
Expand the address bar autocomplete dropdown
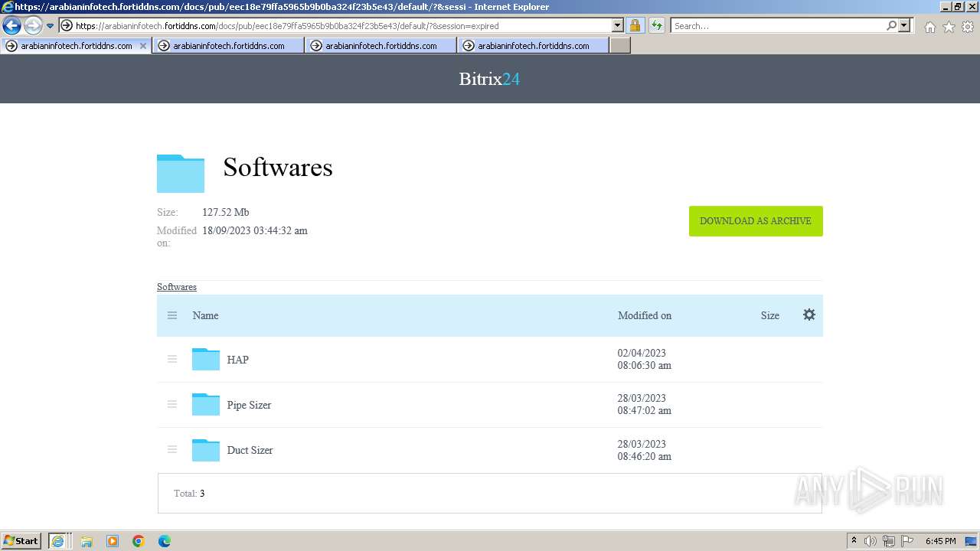click(x=618, y=25)
